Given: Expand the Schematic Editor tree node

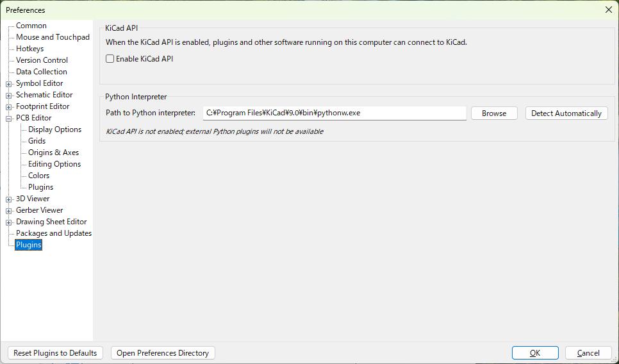Looking at the screenshot, I should click(x=9, y=95).
